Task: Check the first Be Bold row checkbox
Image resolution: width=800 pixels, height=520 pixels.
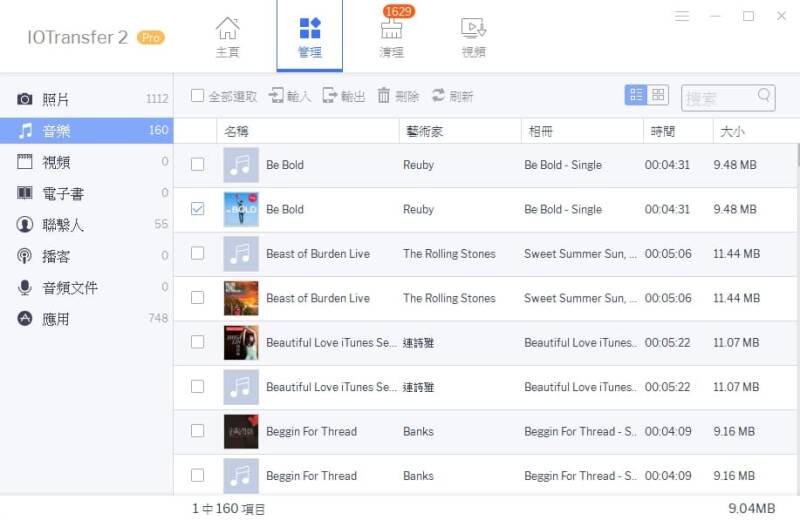Action: (x=197, y=164)
